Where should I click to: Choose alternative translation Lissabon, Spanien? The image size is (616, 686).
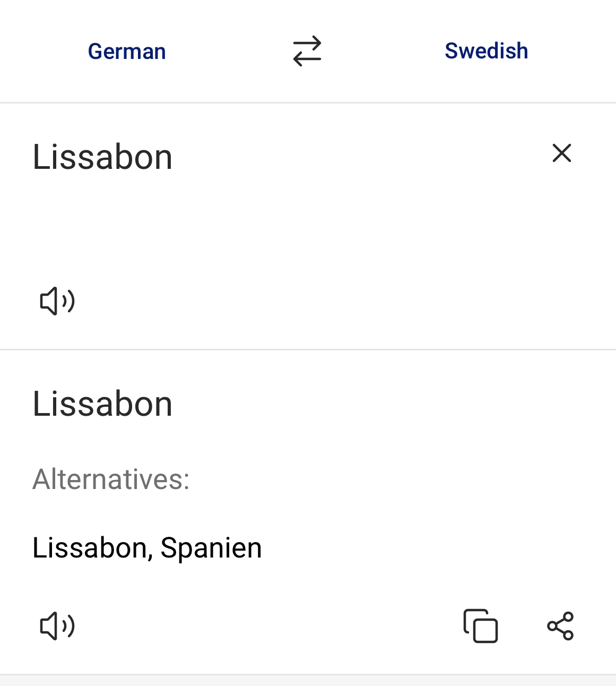coord(147,547)
